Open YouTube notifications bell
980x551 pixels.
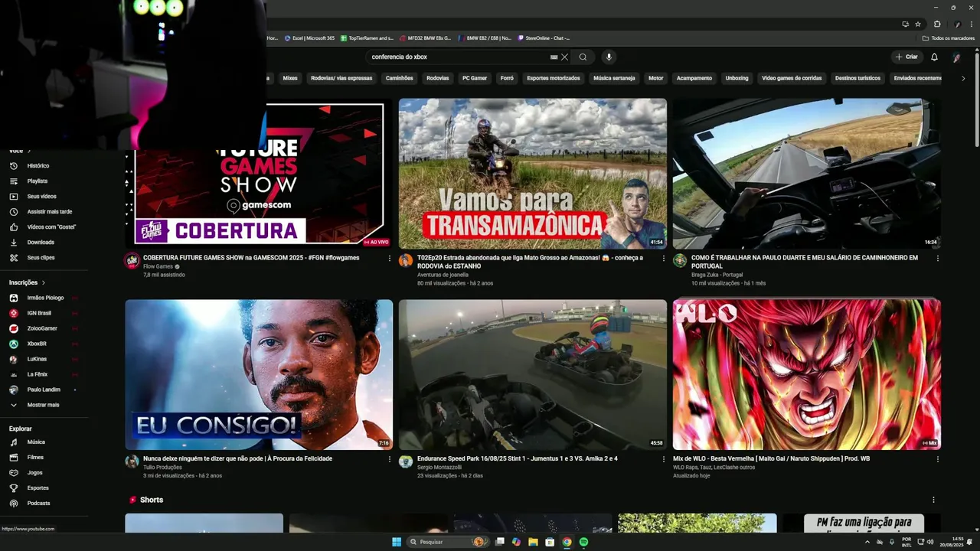[934, 57]
